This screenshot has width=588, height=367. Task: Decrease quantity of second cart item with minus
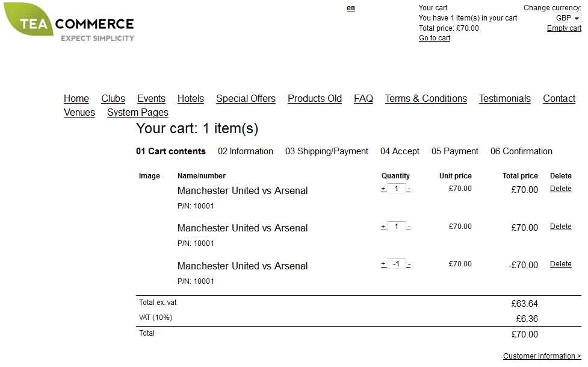point(409,227)
